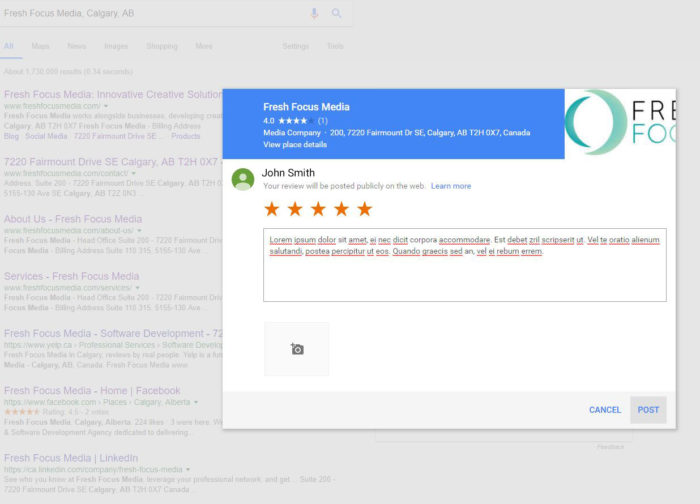Viewport: 700px width, 504px height.
Task: Click inside the review text box
Action: click(x=464, y=275)
